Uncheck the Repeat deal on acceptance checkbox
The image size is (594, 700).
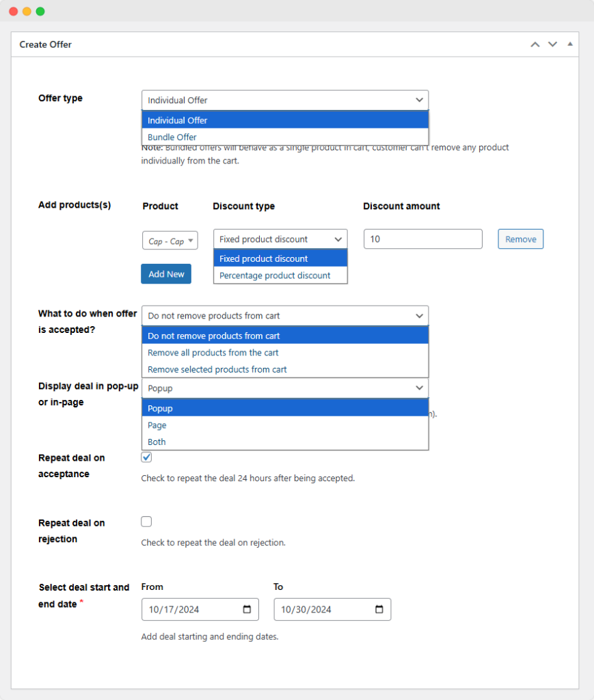146,457
